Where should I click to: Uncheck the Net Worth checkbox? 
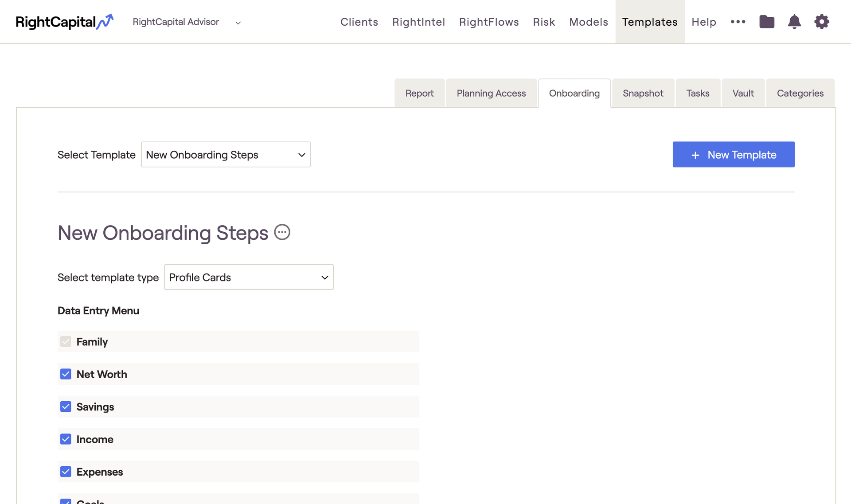[x=66, y=374]
